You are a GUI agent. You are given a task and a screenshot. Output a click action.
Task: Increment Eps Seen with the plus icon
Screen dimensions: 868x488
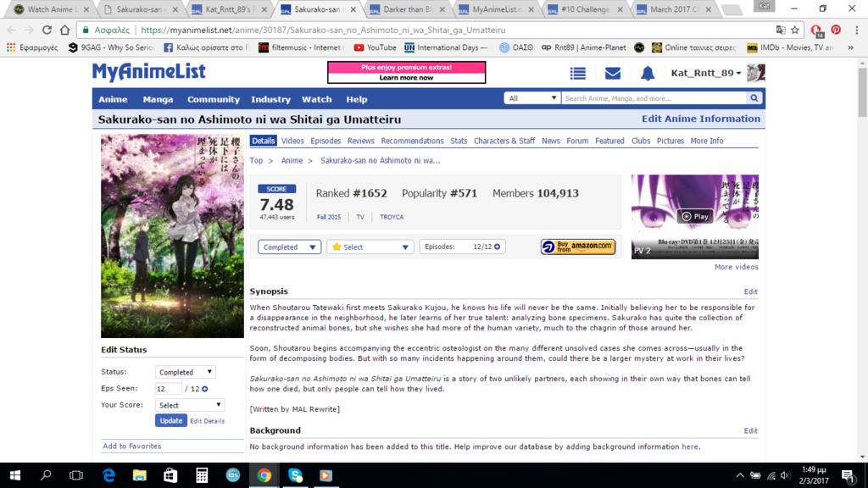(x=205, y=389)
